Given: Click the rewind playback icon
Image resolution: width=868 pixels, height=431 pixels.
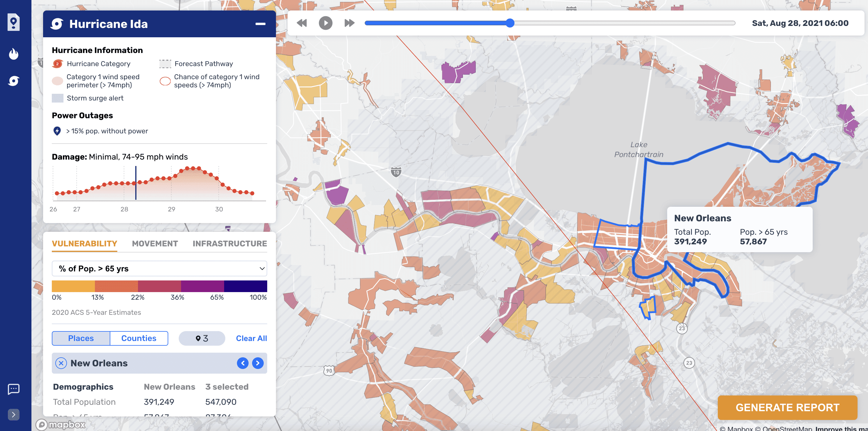Looking at the screenshot, I should point(302,23).
